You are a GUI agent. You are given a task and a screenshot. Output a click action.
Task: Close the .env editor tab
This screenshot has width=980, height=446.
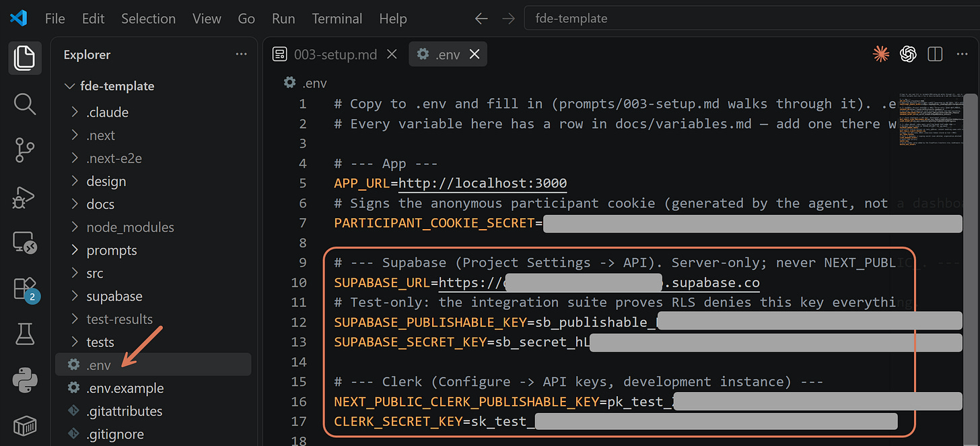[x=475, y=55]
